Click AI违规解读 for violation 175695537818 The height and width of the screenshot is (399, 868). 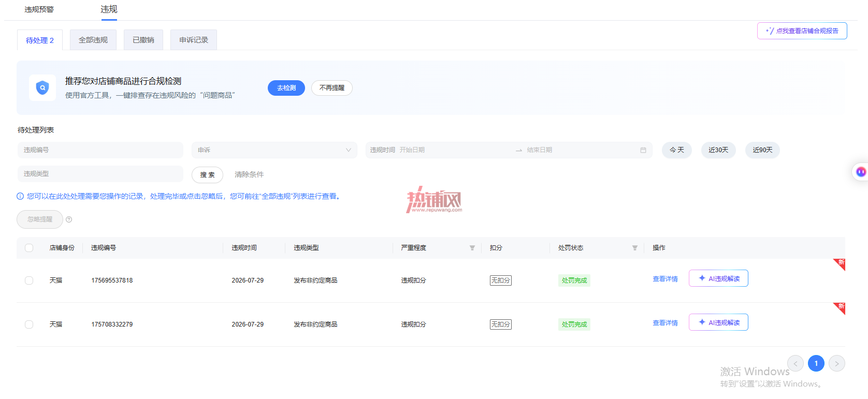pos(718,278)
